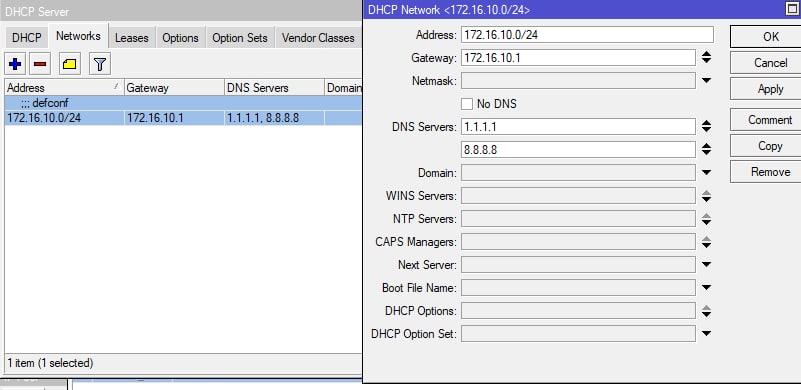
Task: Click the '1 item (1 selected)' status text
Action: coord(50,363)
